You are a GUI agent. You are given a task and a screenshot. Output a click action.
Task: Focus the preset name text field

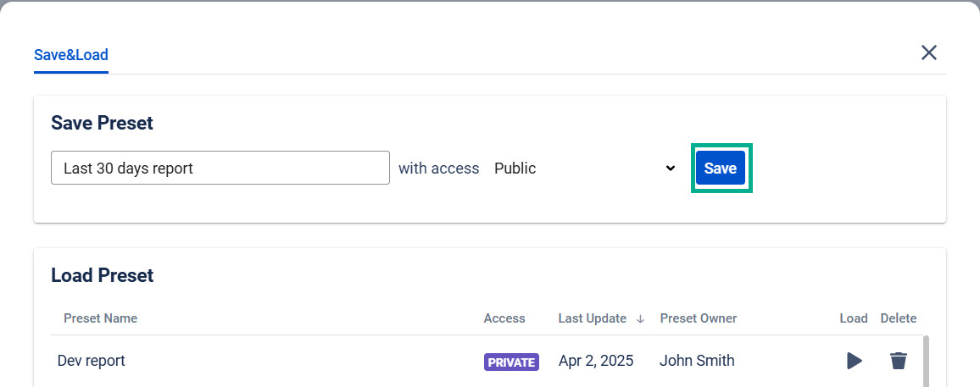(220, 169)
